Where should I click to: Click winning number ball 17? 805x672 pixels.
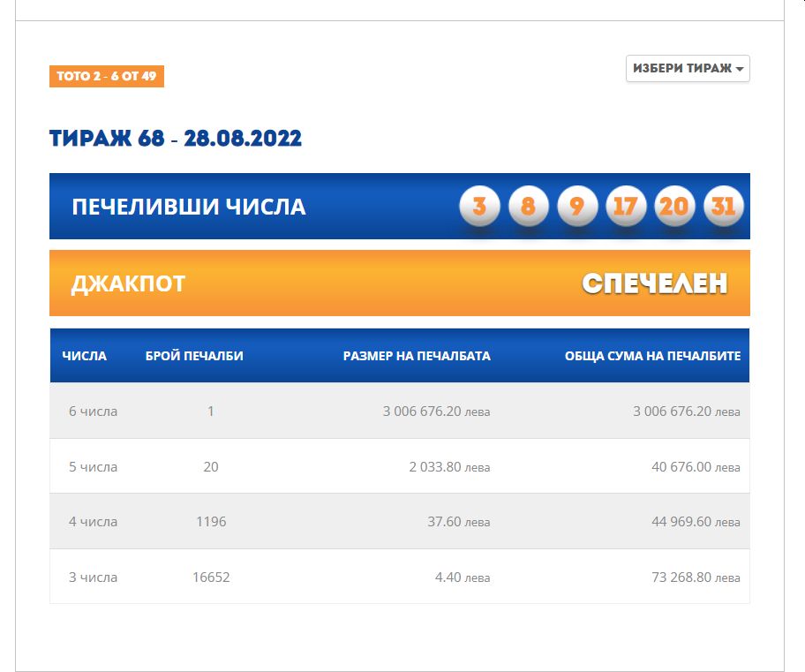click(x=626, y=206)
